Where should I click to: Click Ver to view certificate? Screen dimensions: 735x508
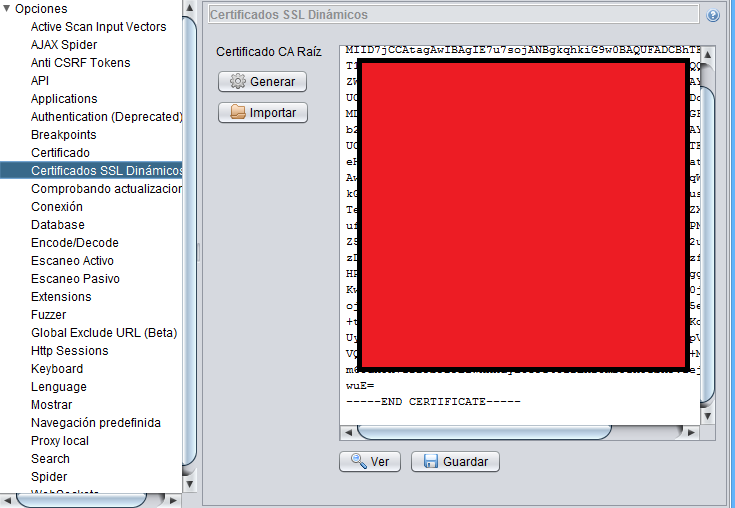[x=370, y=462]
